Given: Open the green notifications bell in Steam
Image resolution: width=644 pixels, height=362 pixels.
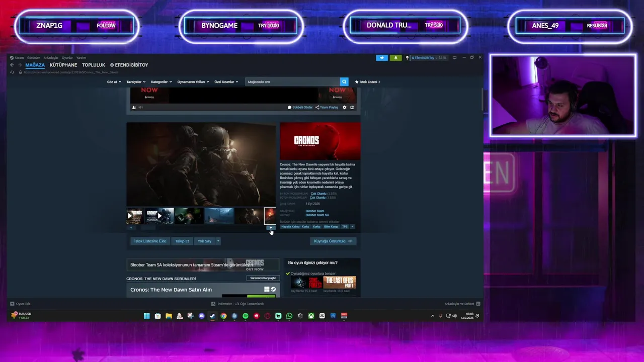Looking at the screenshot, I should pos(395,58).
